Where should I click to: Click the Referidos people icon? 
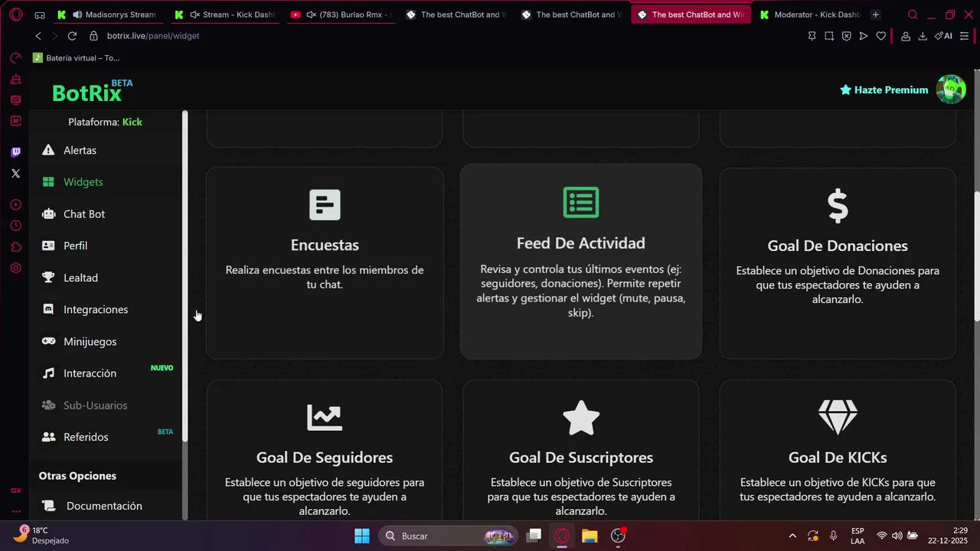48,437
